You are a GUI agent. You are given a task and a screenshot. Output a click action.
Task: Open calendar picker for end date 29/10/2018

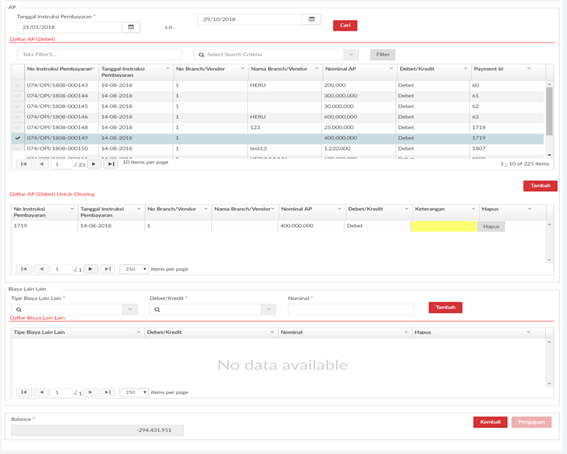(312, 19)
